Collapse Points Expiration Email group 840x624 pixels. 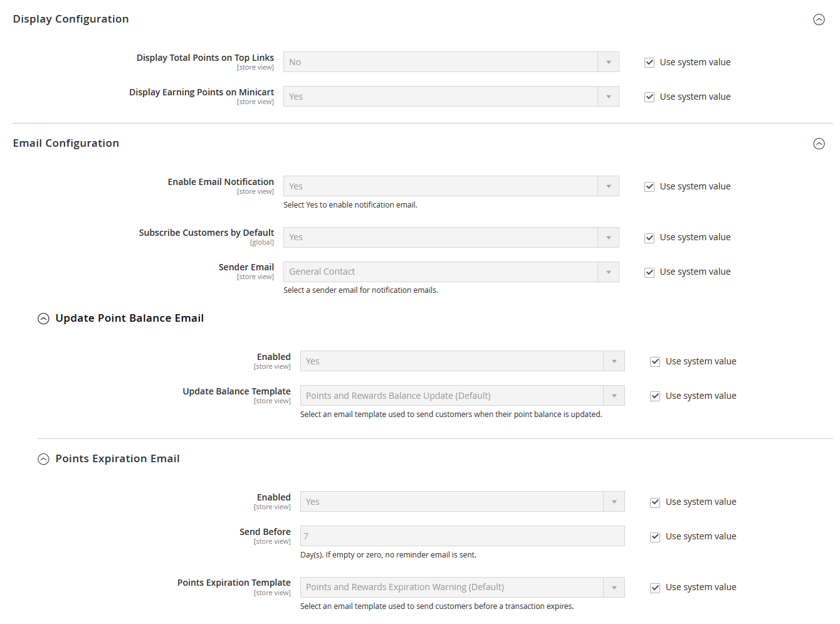tap(43, 459)
